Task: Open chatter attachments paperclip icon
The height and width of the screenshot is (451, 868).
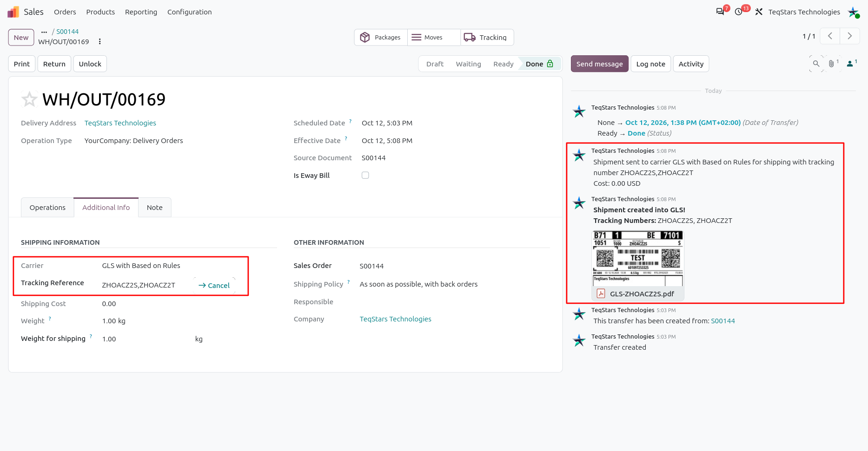Action: (x=832, y=64)
